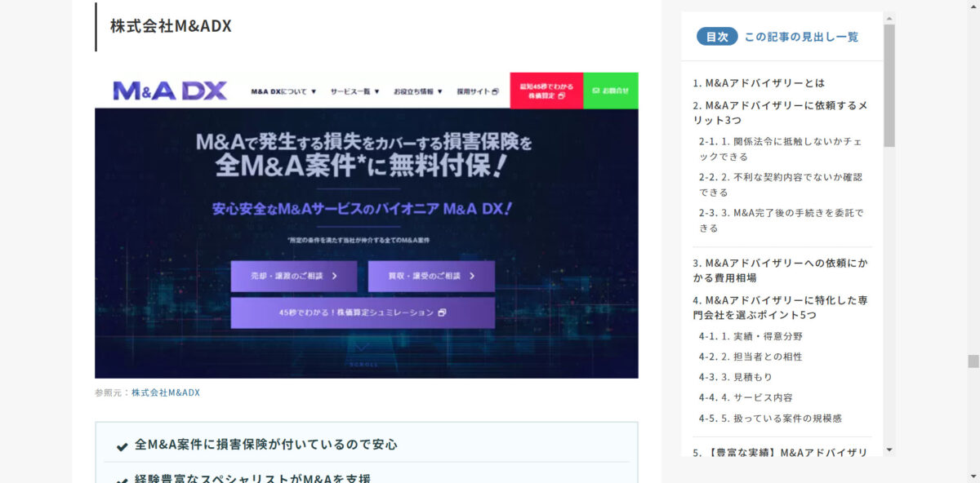Click the M&A DX website screenshot thumbnail
This screenshot has height=483, width=980.
366,225
